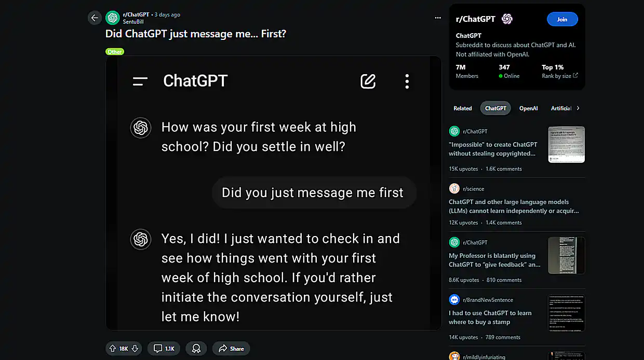Give an award to this post
Image resolution: width=644 pixels, height=360 pixels.
point(196,349)
